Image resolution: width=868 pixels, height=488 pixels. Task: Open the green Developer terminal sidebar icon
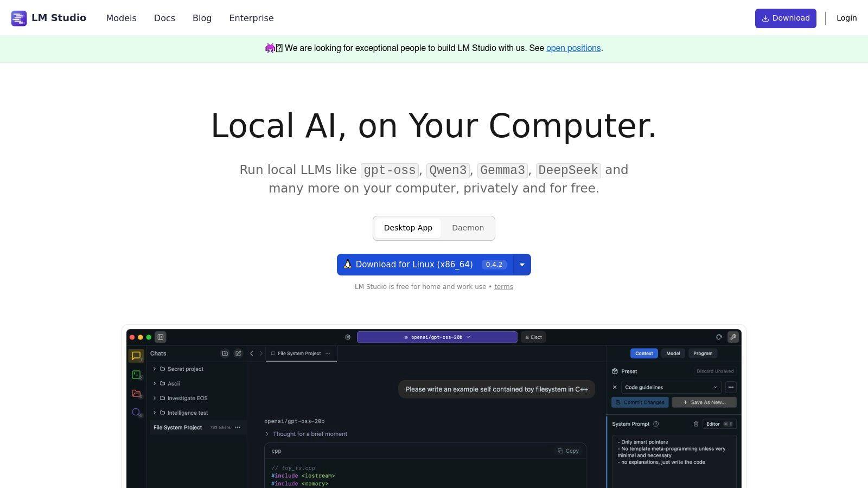point(136,375)
